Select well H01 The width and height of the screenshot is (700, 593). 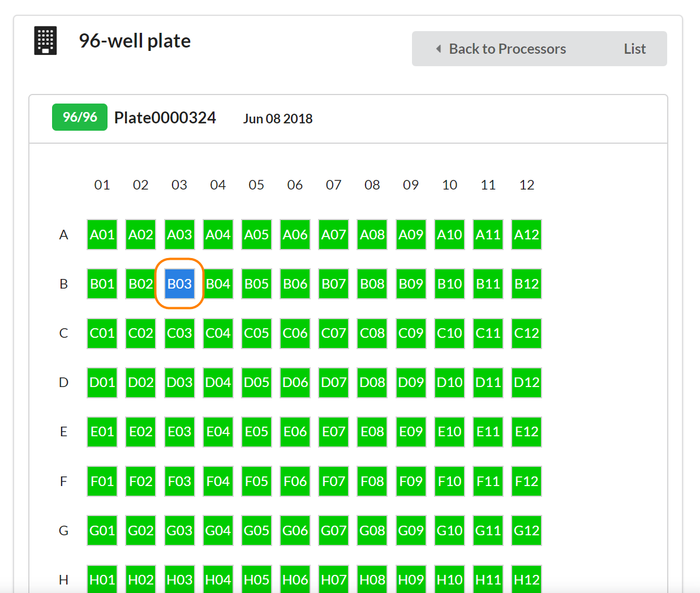(102, 579)
